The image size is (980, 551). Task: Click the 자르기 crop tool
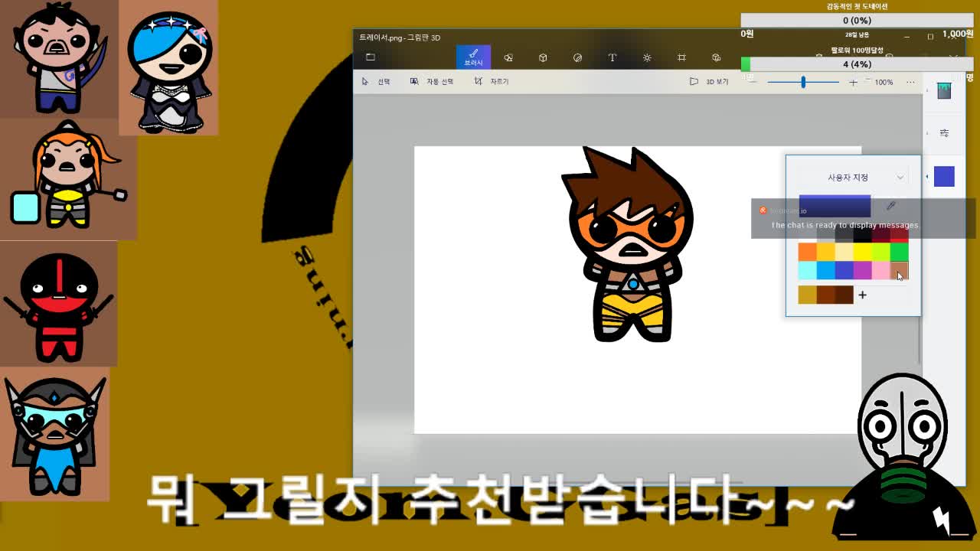click(491, 81)
